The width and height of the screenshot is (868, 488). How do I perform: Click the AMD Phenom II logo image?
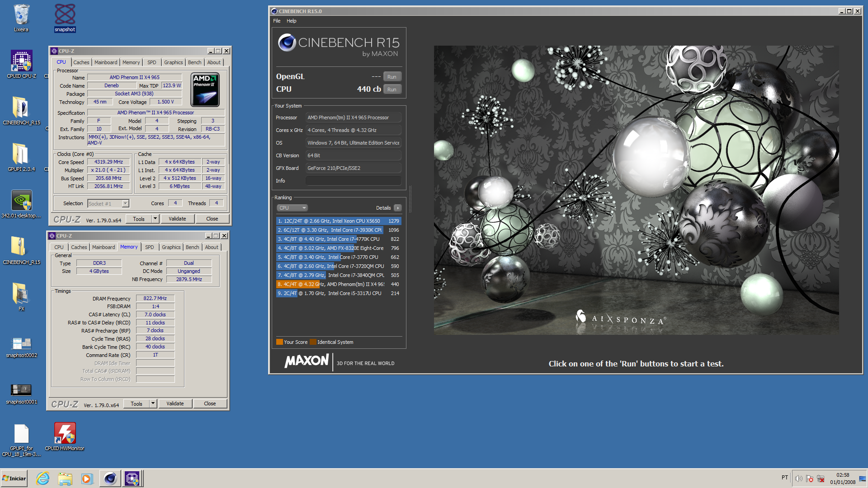205,89
